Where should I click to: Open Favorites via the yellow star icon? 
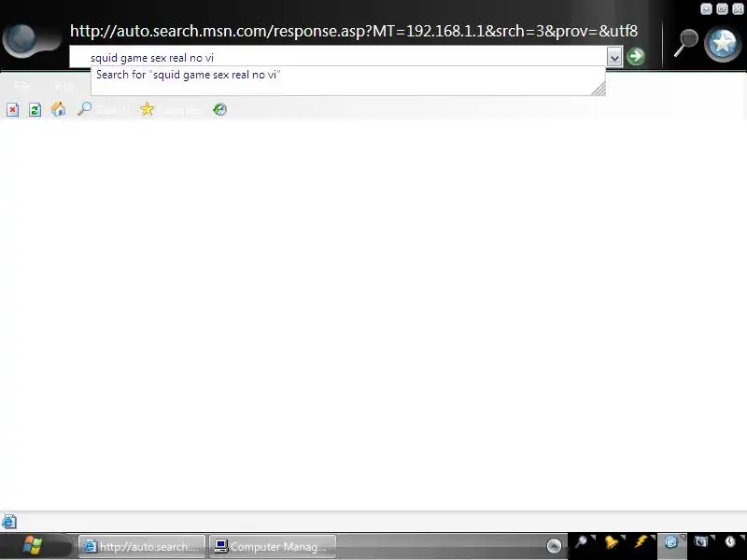[148, 109]
